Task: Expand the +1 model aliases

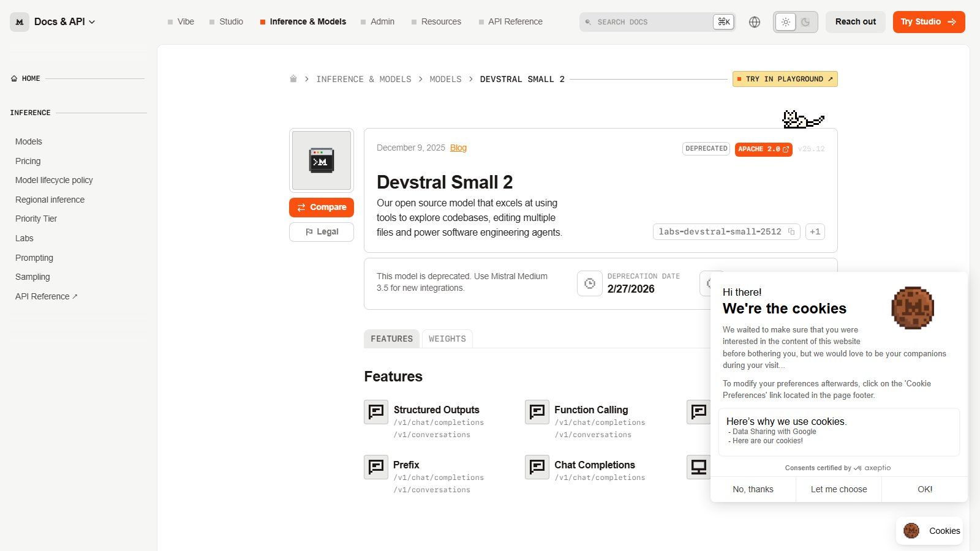Action: [x=815, y=231]
